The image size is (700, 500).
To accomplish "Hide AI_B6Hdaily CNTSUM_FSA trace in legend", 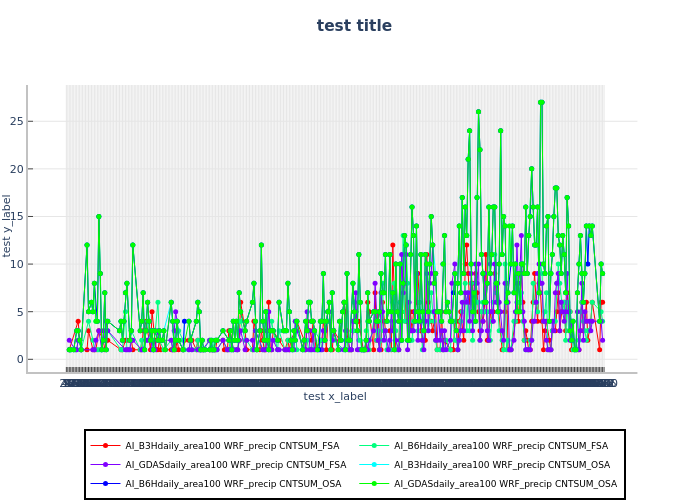I will (x=500, y=446).
